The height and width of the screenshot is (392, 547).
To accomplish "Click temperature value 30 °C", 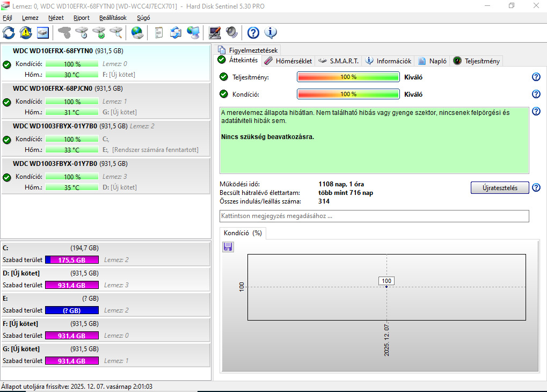I will pyautogui.click(x=72, y=75).
